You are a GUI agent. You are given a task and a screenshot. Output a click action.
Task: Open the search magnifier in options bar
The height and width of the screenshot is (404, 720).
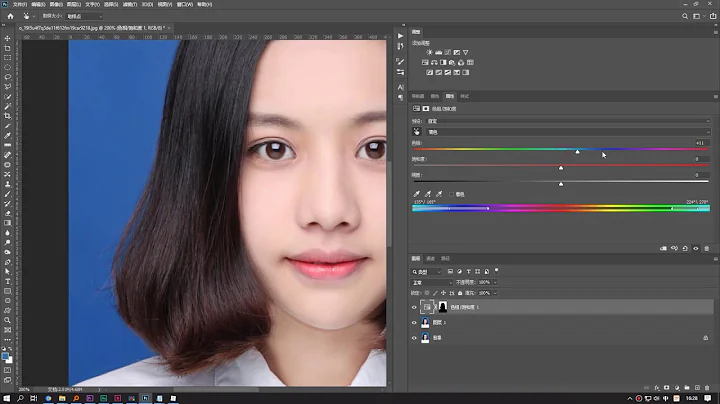tap(685, 16)
